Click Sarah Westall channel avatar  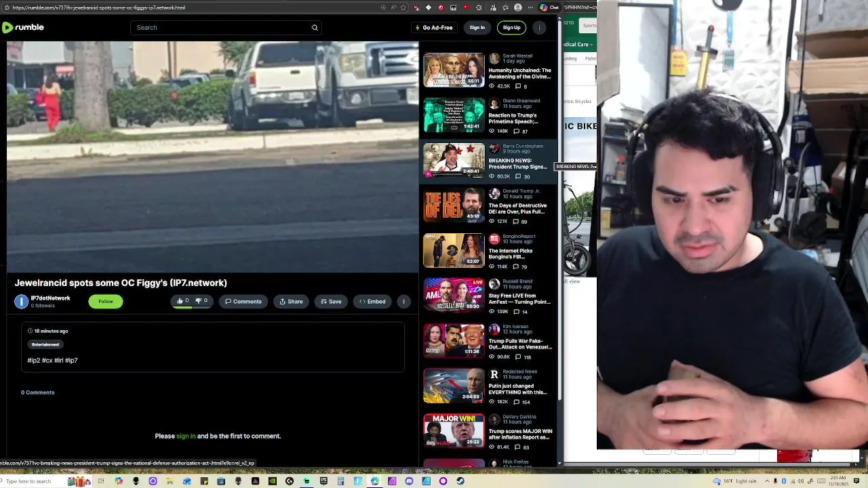(x=494, y=58)
